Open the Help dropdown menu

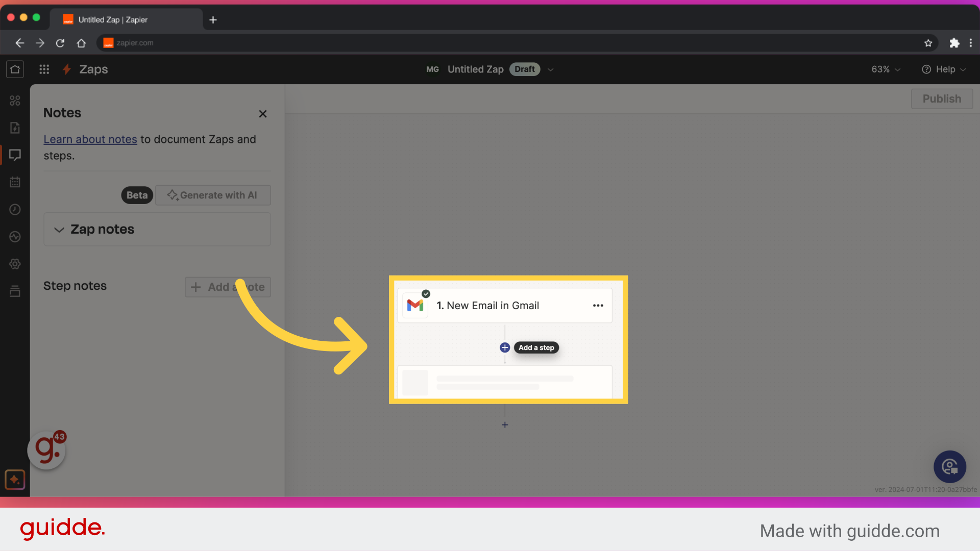[944, 69]
